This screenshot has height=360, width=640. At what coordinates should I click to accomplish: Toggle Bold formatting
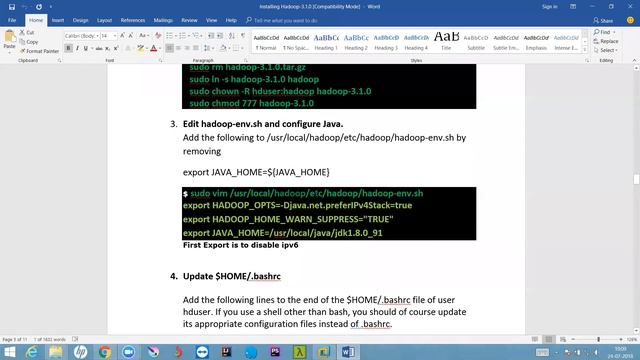tap(68, 49)
